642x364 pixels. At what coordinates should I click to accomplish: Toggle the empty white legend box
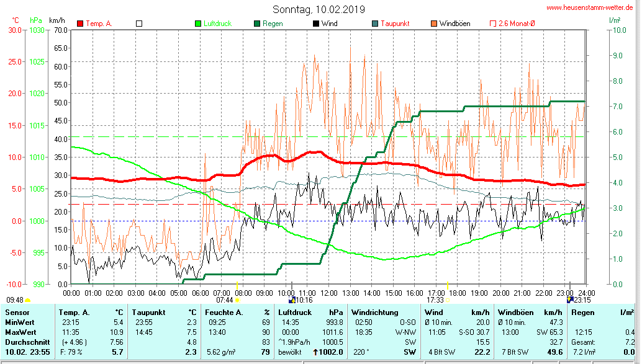pyautogui.click(x=139, y=24)
